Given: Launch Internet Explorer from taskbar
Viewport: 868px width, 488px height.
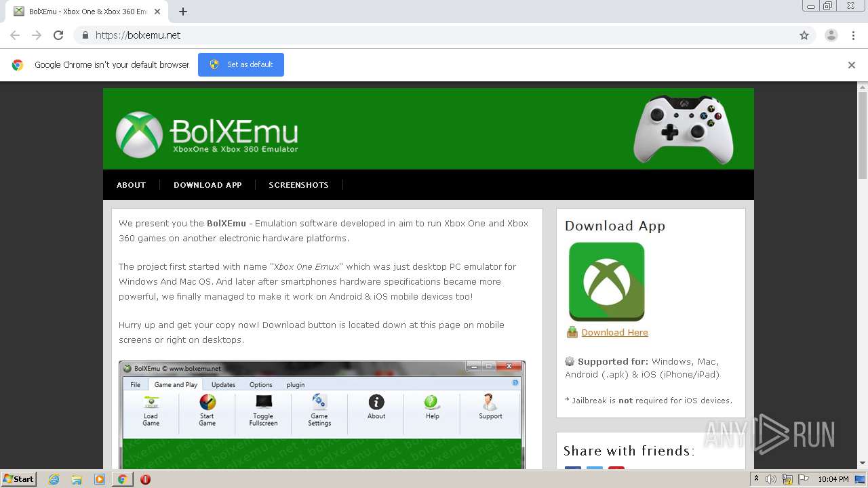Looking at the screenshot, I should (x=54, y=479).
